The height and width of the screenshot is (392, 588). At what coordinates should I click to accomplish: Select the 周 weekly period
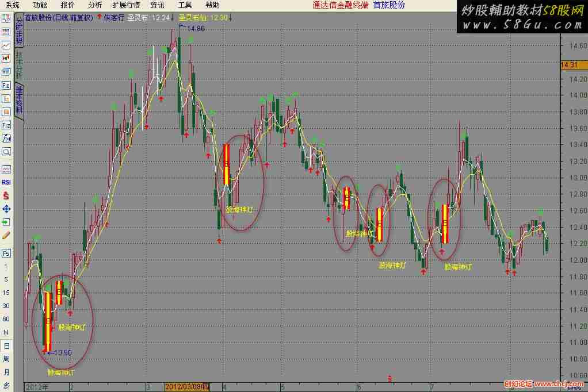[x=6, y=359]
